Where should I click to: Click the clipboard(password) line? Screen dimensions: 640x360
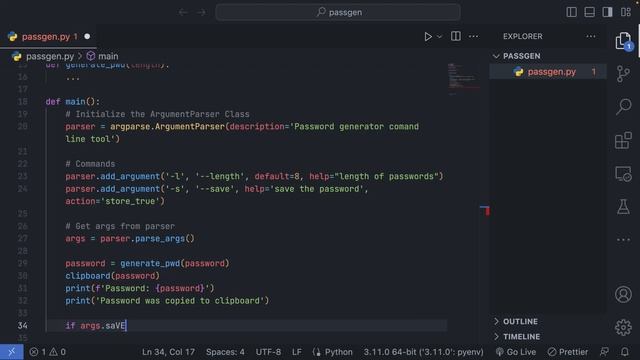tap(112, 276)
